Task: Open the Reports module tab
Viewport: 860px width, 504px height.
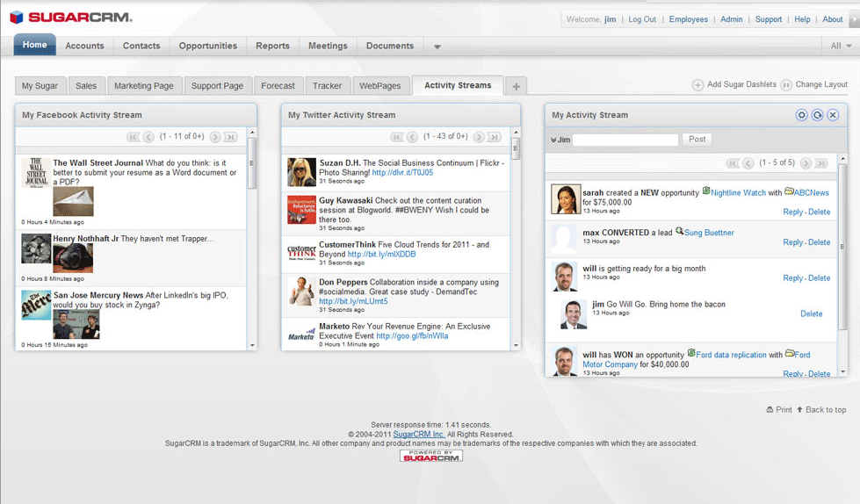Action: (x=272, y=46)
